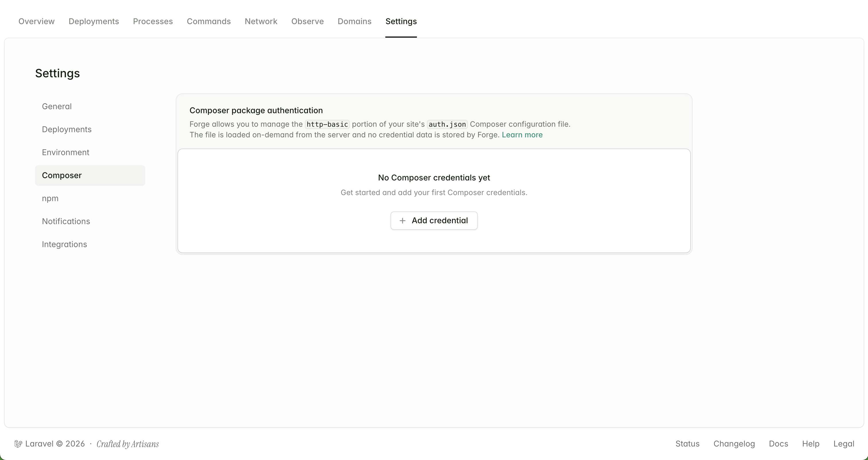Open the Changelog footer link

(734, 444)
